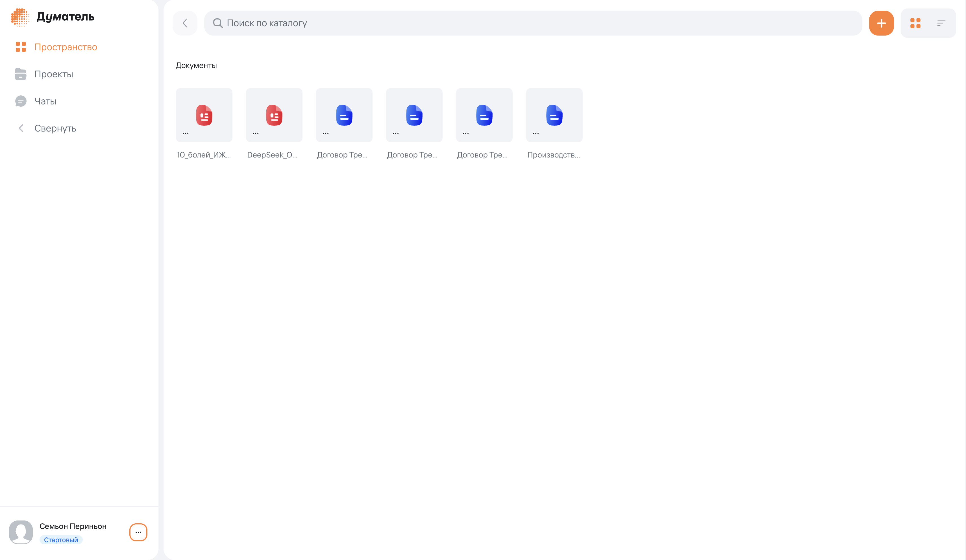Screen dimensions: 966x560
Task: Click the Проекты folder icon
Action: 21,74
